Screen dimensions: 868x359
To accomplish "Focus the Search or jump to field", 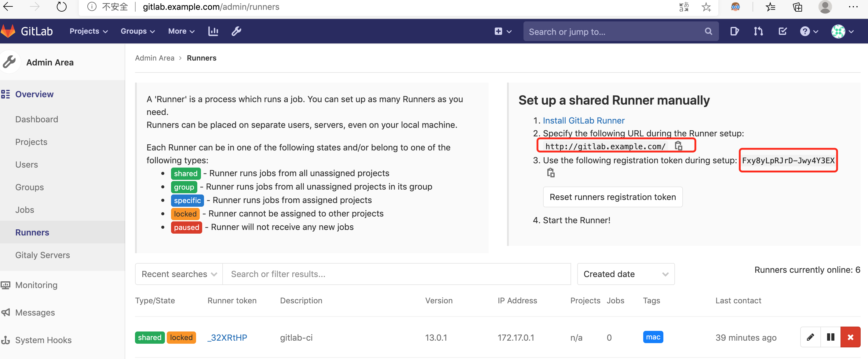I will [x=621, y=31].
